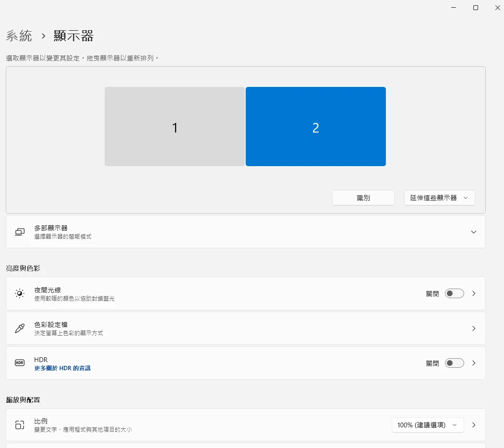This screenshot has height=448, width=504.
Task: Click the 色彩設定檔 eyedropper icon
Action: (x=20, y=328)
